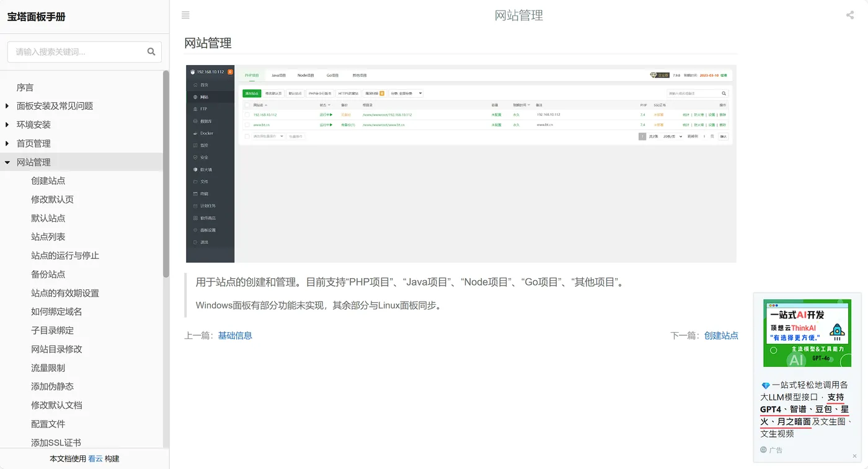The width and height of the screenshot is (868, 469).
Task: Click the sidebar vertical scrollbar
Action: (x=166, y=173)
